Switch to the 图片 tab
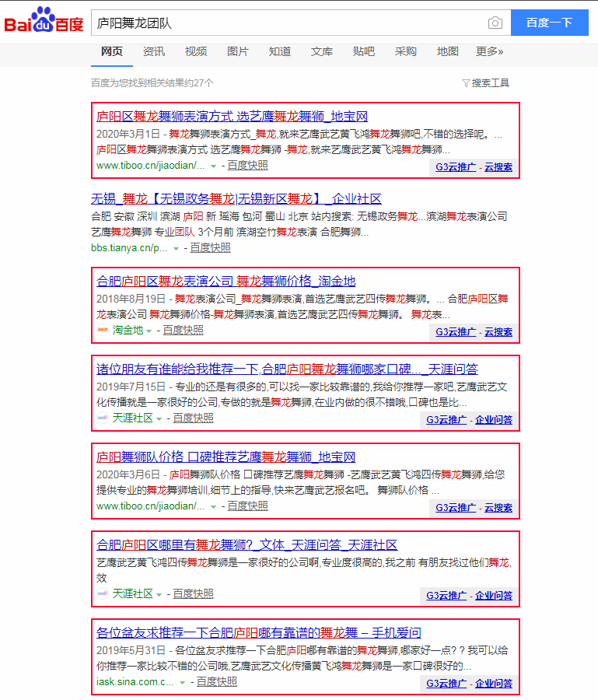The height and width of the screenshot is (700, 598). click(x=237, y=52)
